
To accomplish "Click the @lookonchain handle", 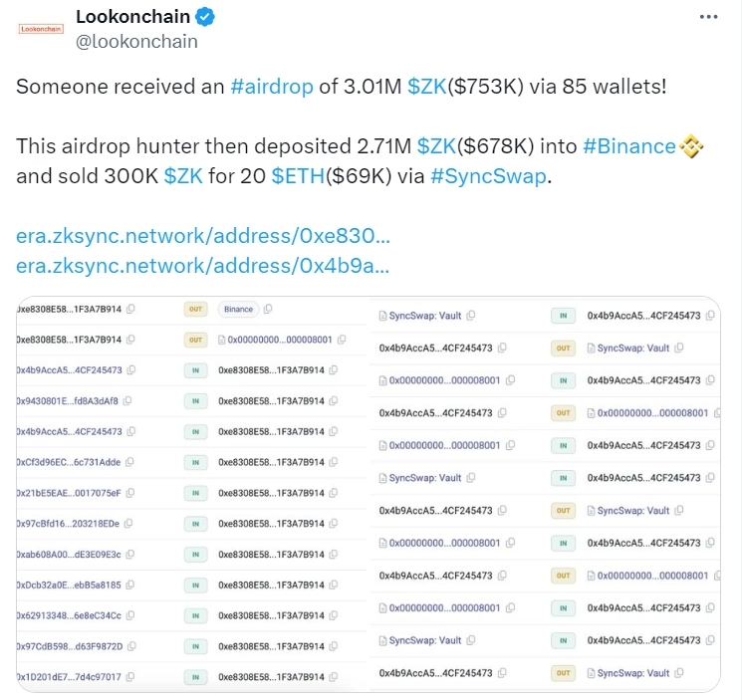I will (136, 41).
